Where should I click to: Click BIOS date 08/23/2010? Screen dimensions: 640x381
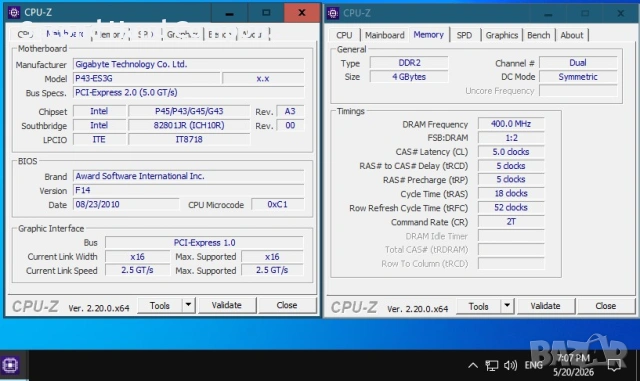coord(126,204)
